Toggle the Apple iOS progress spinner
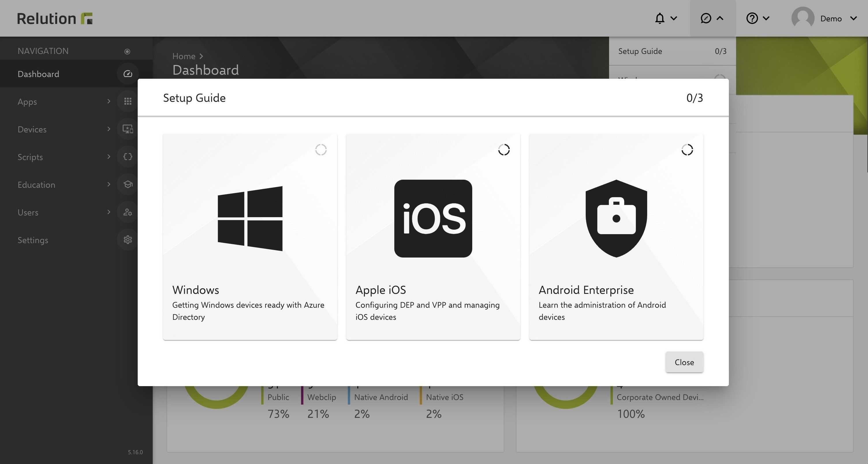This screenshot has height=464, width=868. [x=504, y=150]
